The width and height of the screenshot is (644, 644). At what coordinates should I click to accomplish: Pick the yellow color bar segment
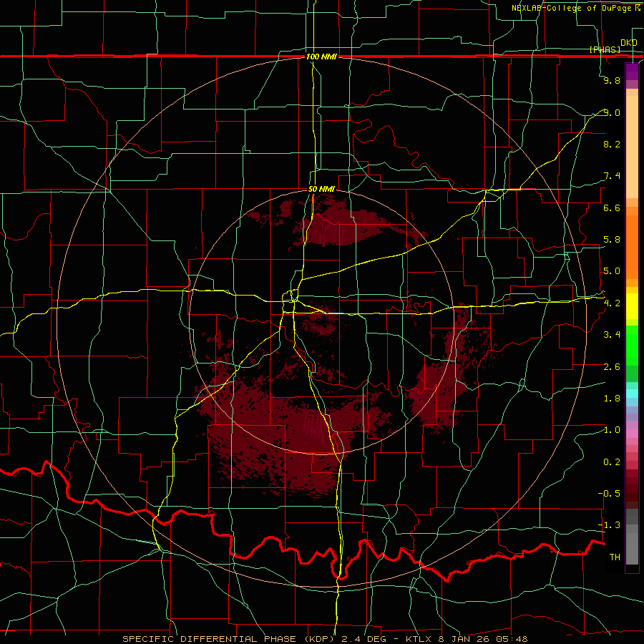coord(632,306)
